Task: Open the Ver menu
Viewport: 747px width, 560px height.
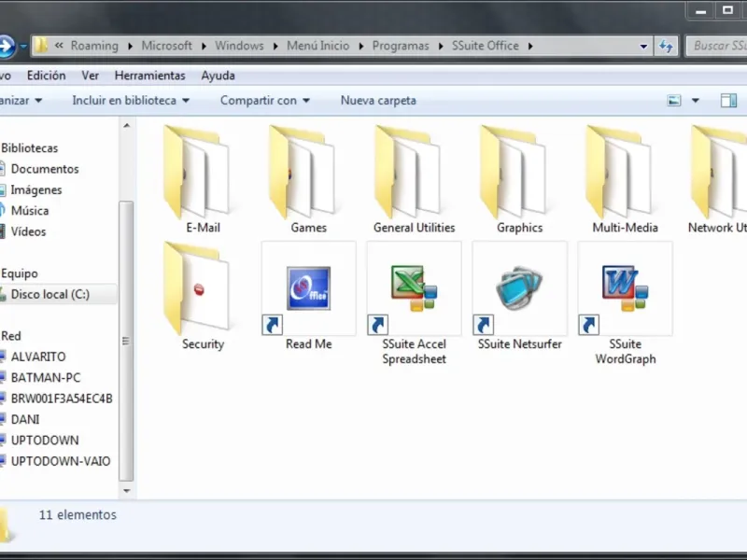Action: pos(90,76)
